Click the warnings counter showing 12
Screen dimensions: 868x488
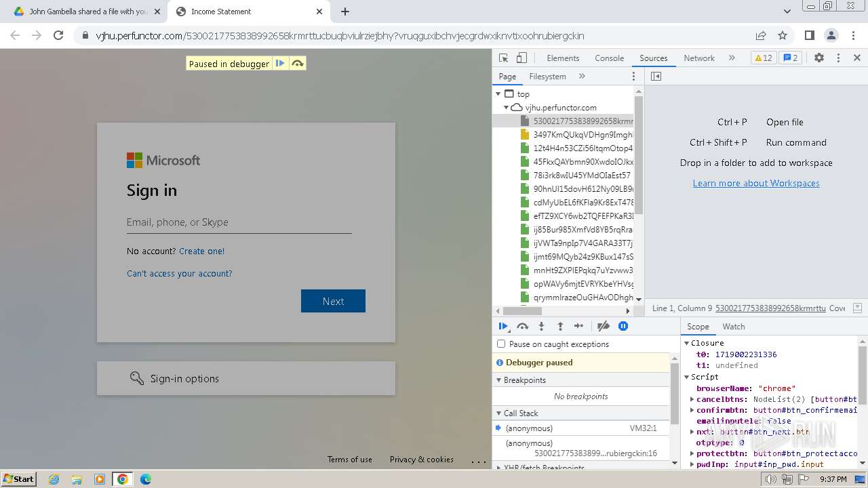point(763,58)
